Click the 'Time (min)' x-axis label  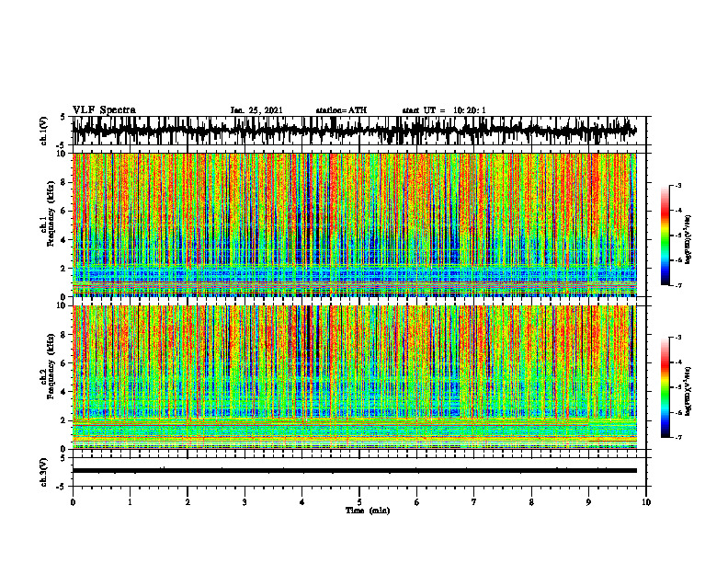click(368, 511)
